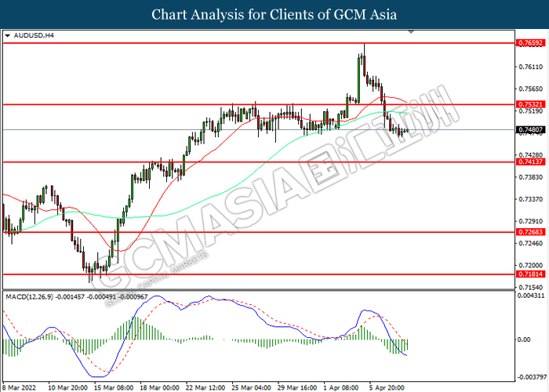Click the 22 Mar 12:00 time label

pyautogui.click(x=205, y=388)
